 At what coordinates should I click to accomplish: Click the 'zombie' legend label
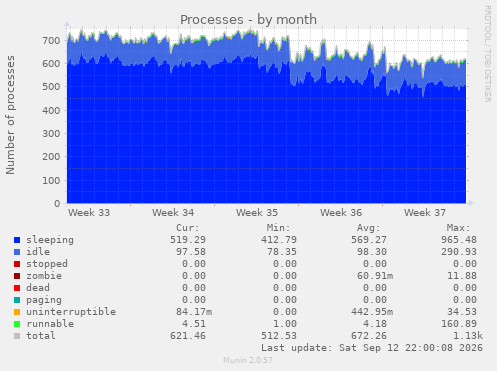(x=44, y=276)
